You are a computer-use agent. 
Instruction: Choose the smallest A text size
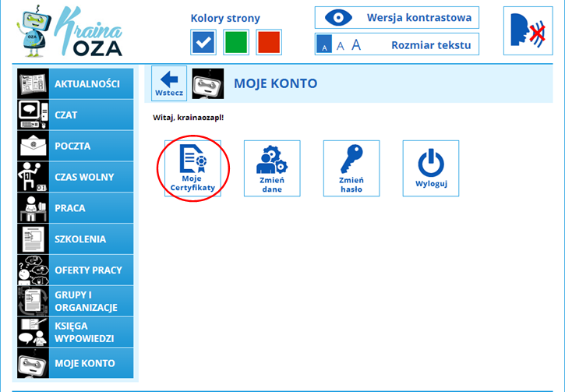tap(324, 44)
